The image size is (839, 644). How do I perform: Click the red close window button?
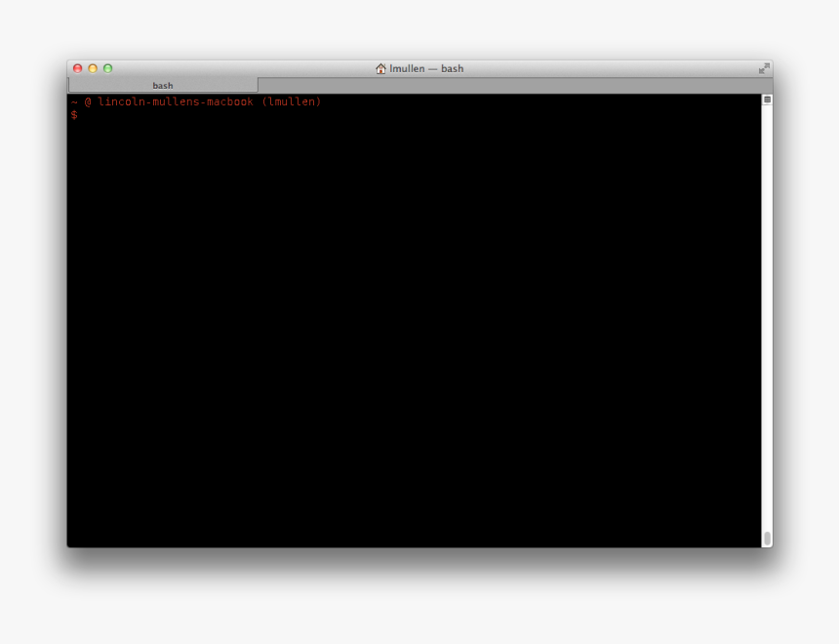78,68
